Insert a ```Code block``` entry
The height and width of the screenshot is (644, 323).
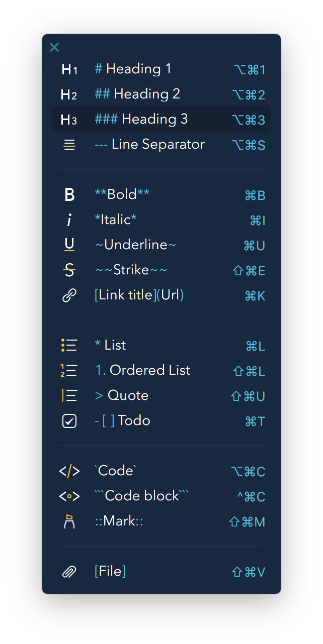[x=142, y=496]
